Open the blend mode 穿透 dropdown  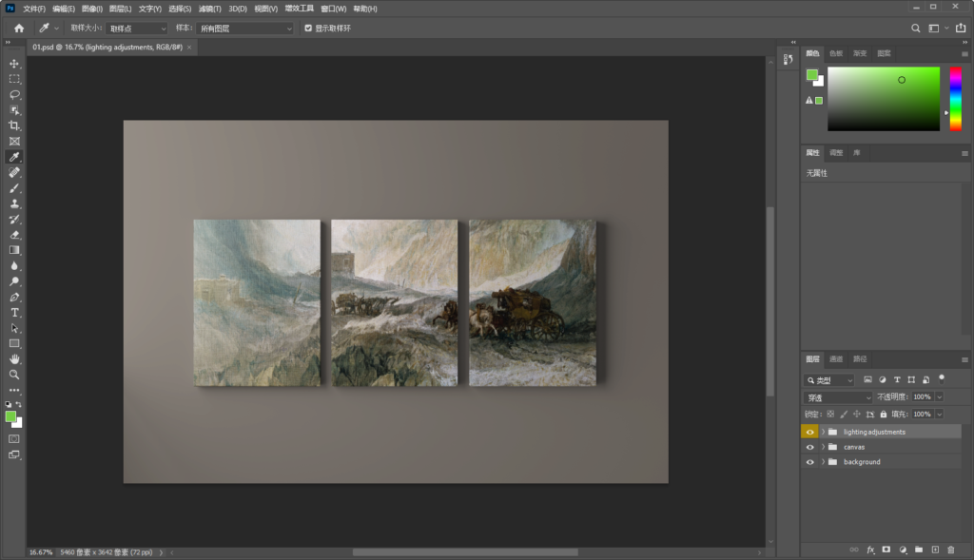(x=838, y=397)
